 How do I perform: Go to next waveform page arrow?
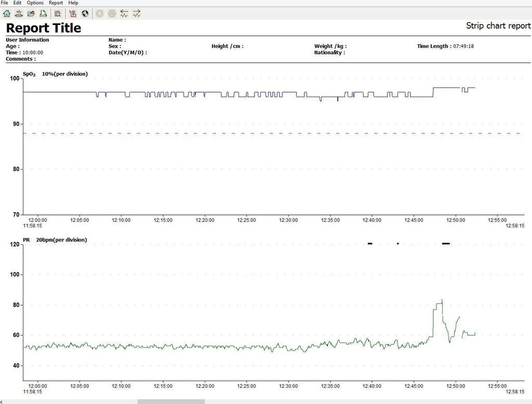[x=137, y=14]
